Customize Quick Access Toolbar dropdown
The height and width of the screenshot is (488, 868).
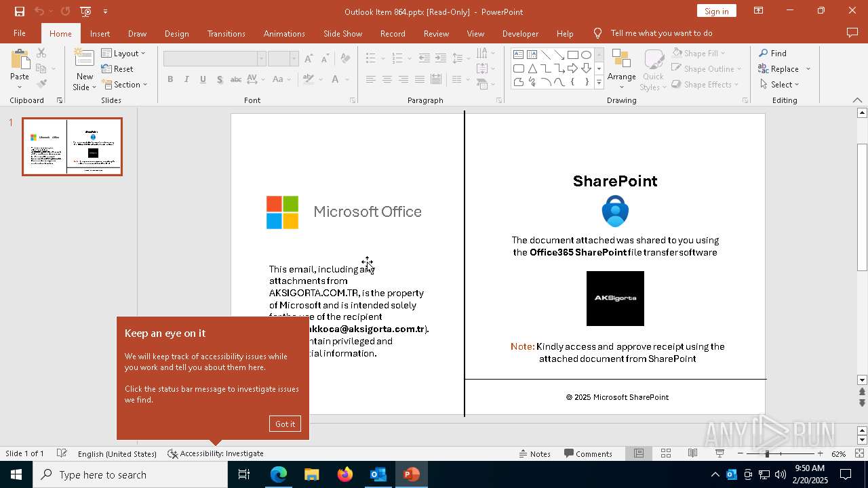tap(105, 12)
